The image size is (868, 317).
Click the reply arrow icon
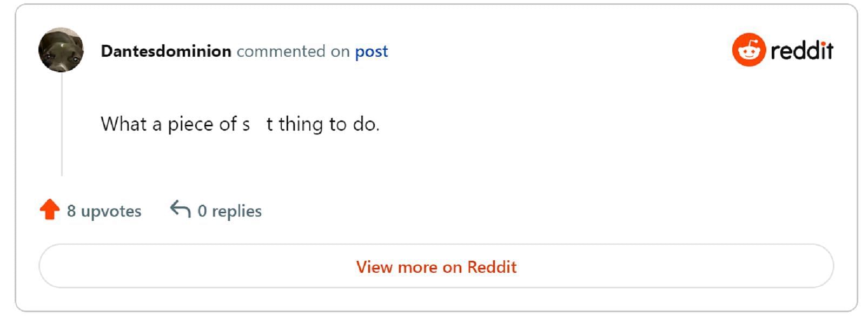click(180, 209)
